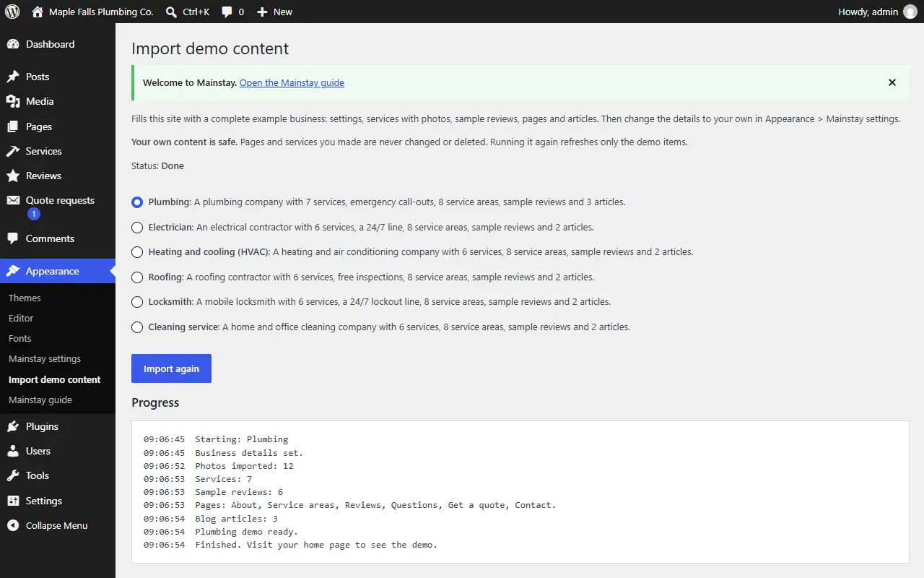Click the Tools wrench icon

pos(13,475)
